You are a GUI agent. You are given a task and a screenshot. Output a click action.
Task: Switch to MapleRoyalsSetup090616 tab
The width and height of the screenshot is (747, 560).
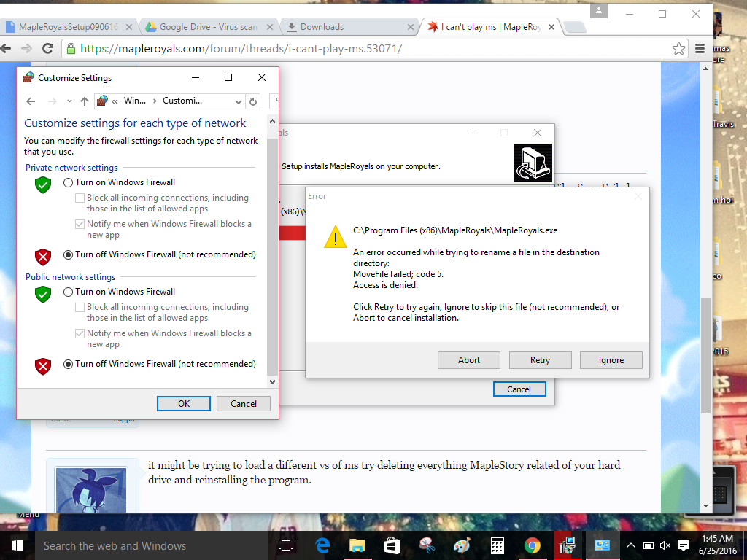pyautogui.click(x=68, y=27)
